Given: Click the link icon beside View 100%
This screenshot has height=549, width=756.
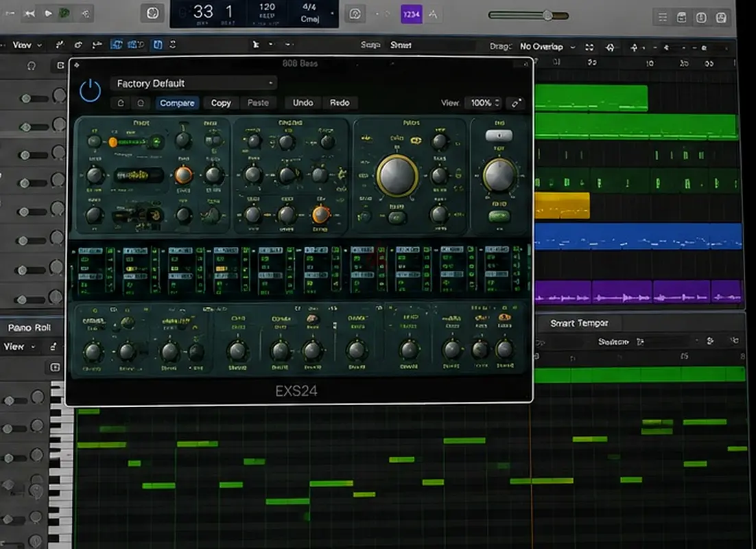Looking at the screenshot, I should tap(516, 103).
